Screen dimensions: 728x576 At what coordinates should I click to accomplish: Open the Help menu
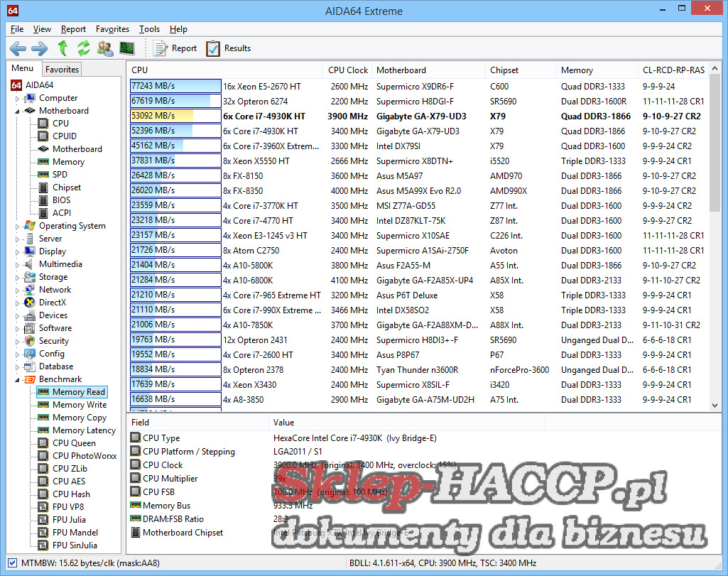pyautogui.click(x=178, y=29)
